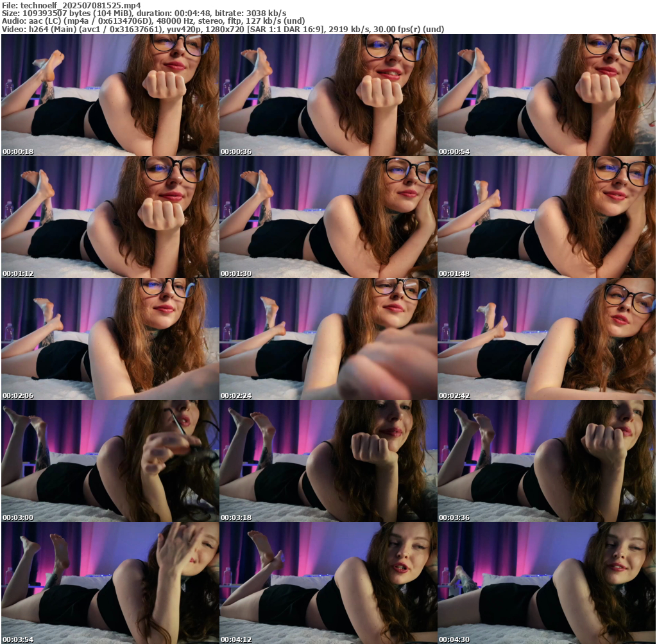Image resolution: width=657 pixels, height=644 pixels.
Task: Click the Video: h264 (Main) info line
Action: [223, 29]
